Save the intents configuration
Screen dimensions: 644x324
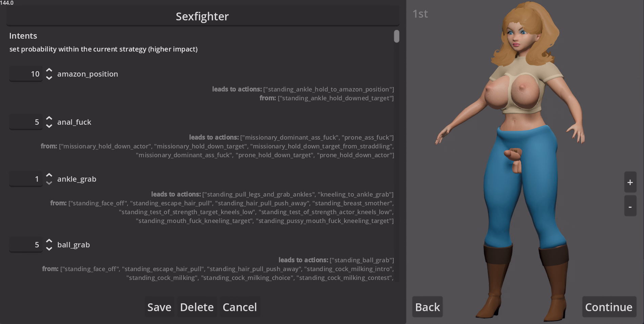pos(159,307)
